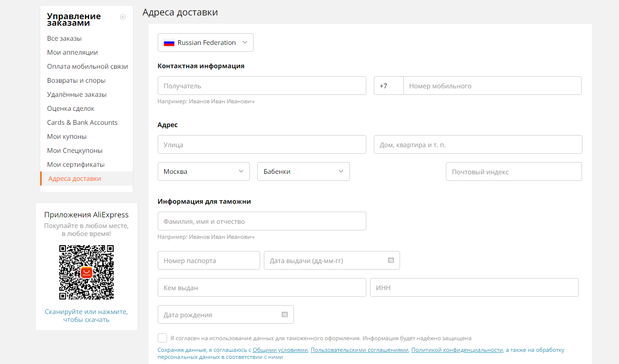Click the Информация для таможни heading
619x364 pixels.
204,201
